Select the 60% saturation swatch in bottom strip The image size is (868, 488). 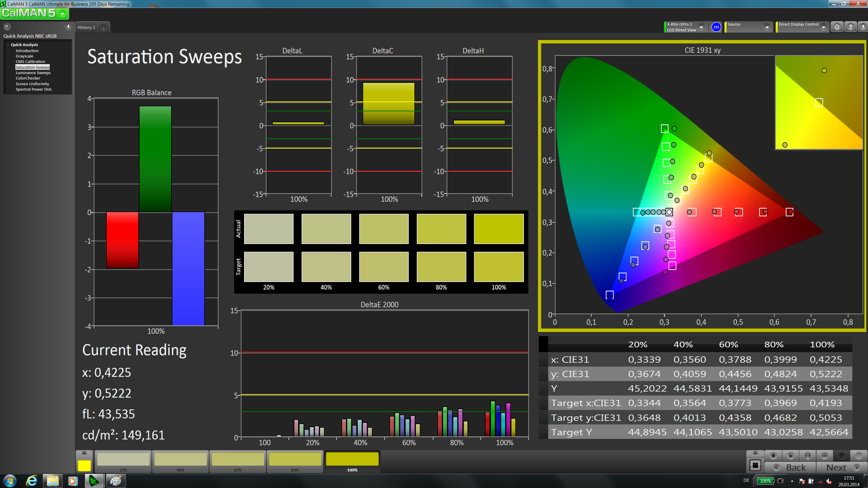238,460
